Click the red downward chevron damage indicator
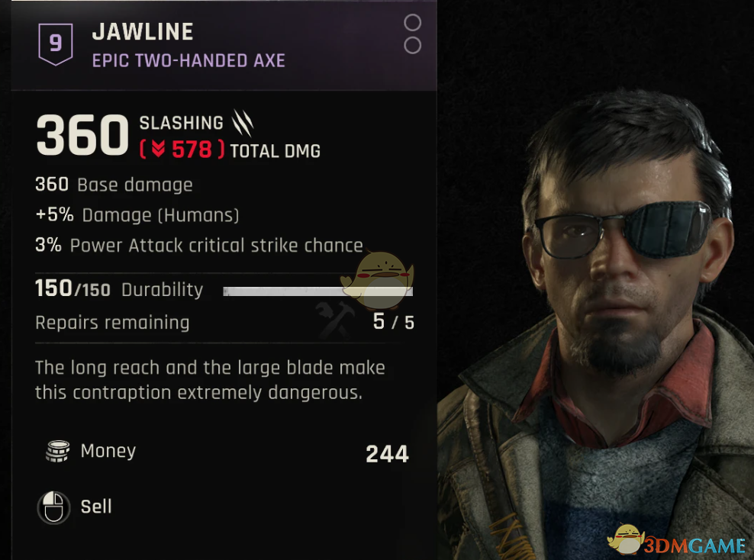This screenshot has width=754, height=560. click(x=158, y=150)
